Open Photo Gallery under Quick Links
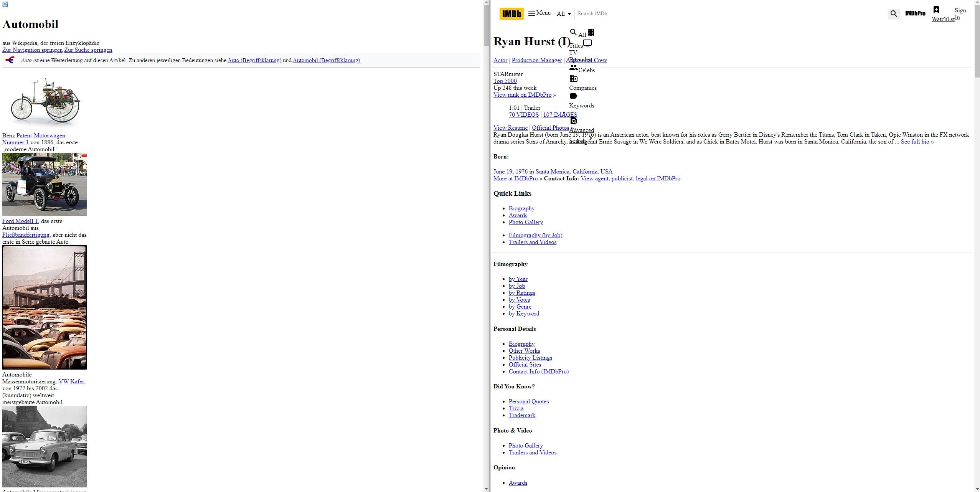The width and height of the screenshot is (980, 492). tap(526, 222)
